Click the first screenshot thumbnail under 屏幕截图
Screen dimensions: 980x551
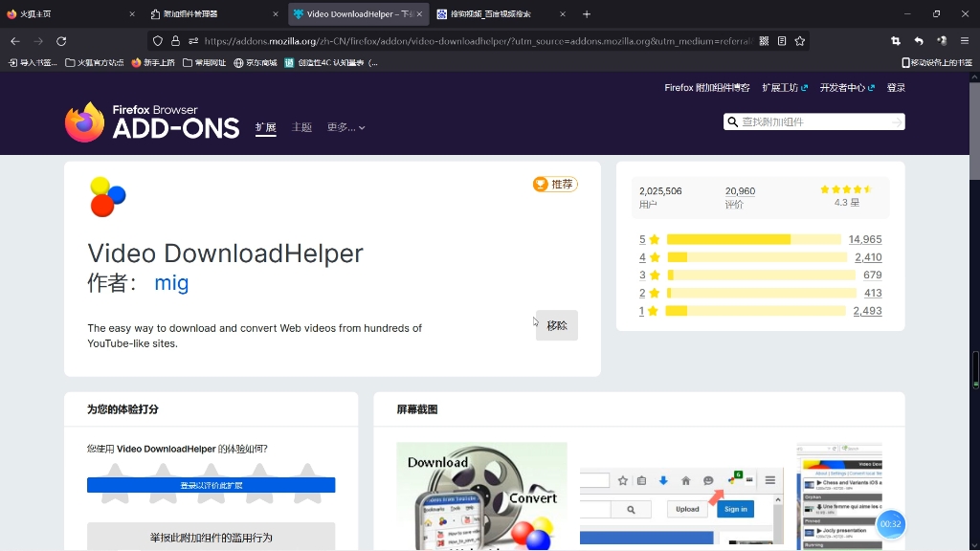[x=481, y=496]
